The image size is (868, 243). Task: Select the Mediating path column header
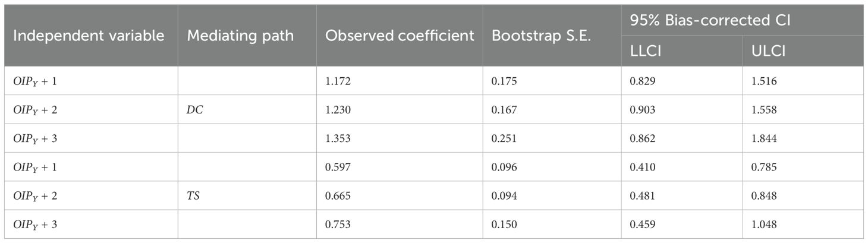(x=240, y=36)
